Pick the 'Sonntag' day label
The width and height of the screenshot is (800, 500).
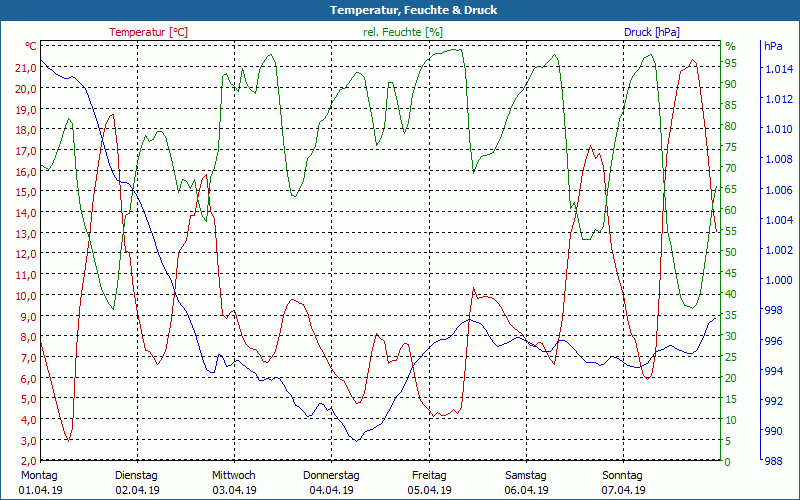[x=623, y=475]
